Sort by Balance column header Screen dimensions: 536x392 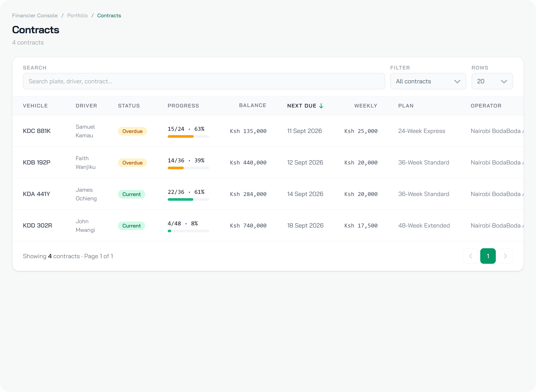(x=253, y=105)
